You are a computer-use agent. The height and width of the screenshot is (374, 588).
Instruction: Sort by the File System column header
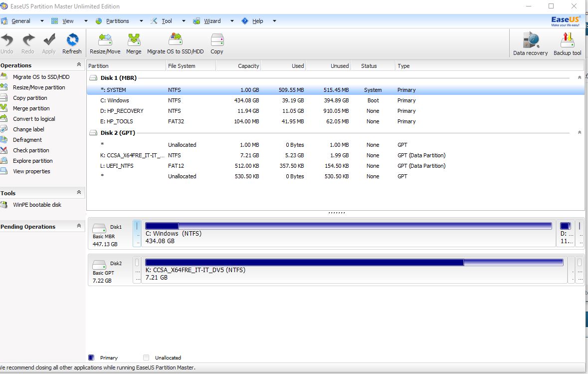point(191,66)
